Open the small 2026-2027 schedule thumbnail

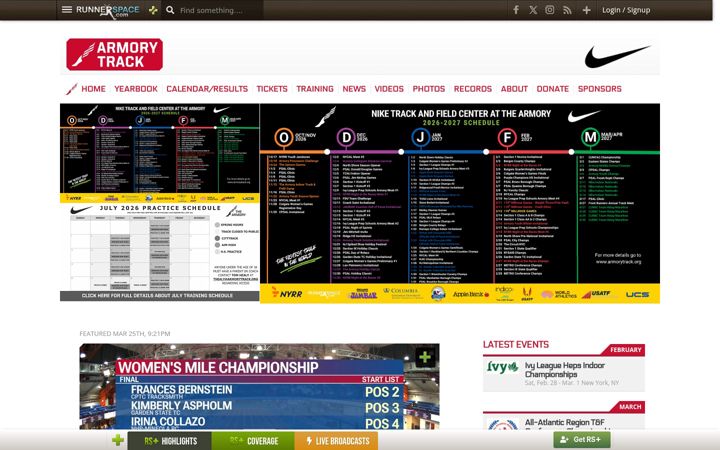point(160,153)
